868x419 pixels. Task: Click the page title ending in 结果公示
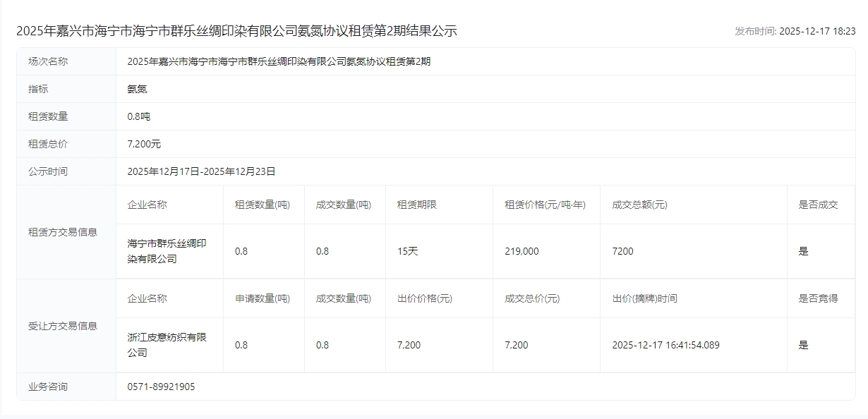click(236, 31)
